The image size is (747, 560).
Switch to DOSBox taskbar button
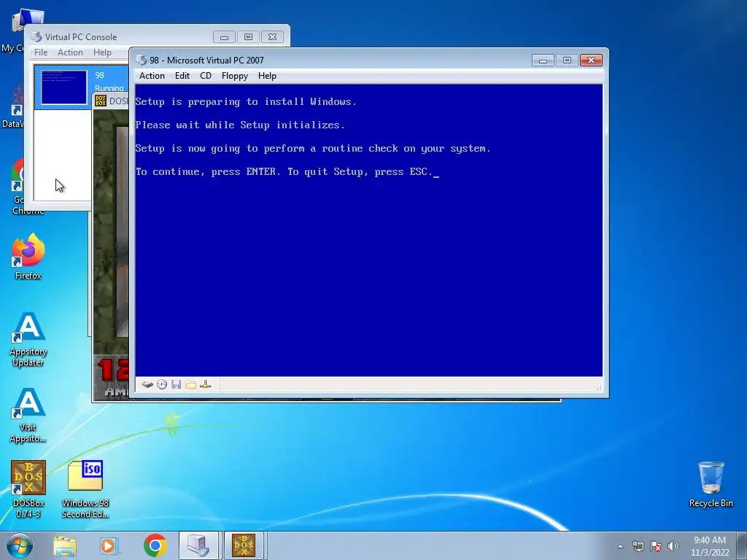click(244, 545)
